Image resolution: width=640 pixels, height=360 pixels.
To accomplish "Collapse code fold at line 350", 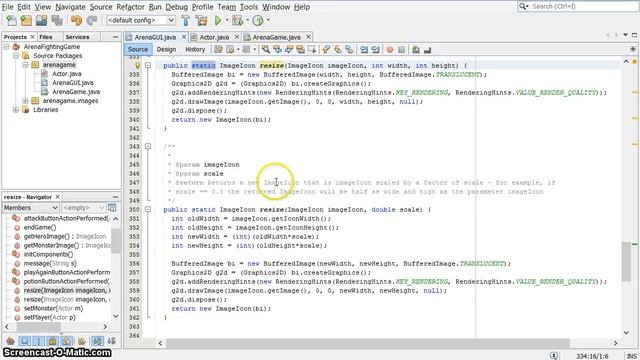I will tap(148, 209).
